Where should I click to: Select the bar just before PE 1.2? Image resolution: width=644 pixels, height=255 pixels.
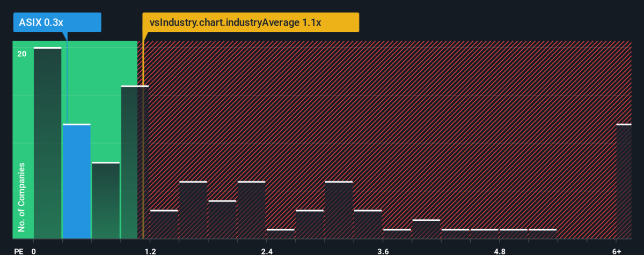[135, 162]
